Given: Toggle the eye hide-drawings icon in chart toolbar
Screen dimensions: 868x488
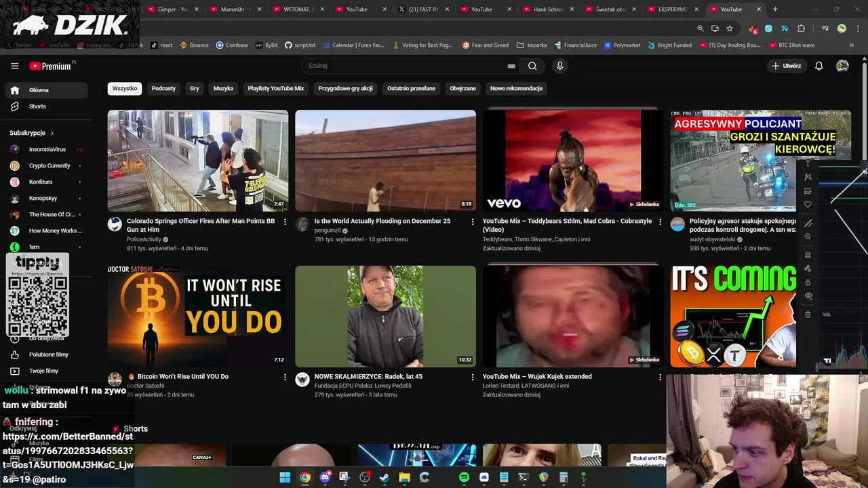Looking at the screenshot, I should [808, 296].
